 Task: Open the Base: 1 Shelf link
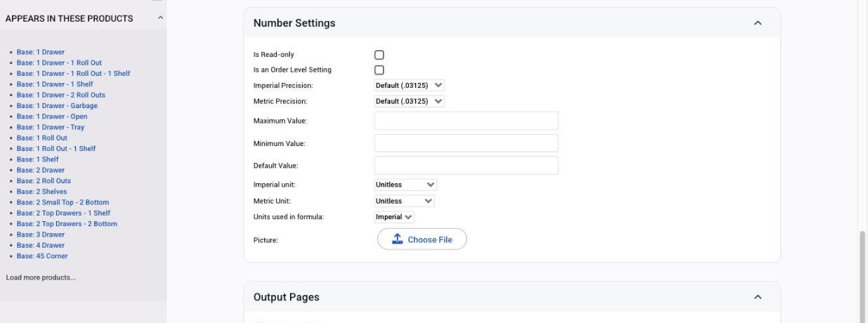38,159
